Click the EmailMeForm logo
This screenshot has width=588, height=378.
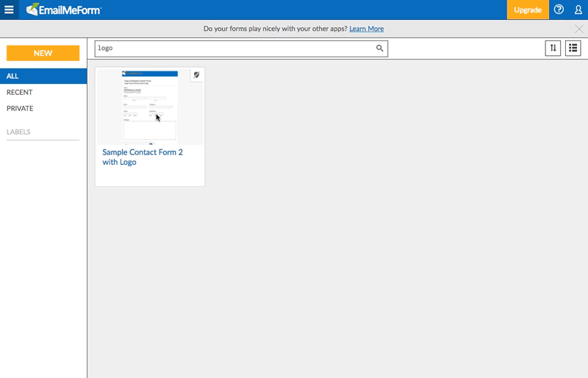(64, 10)
